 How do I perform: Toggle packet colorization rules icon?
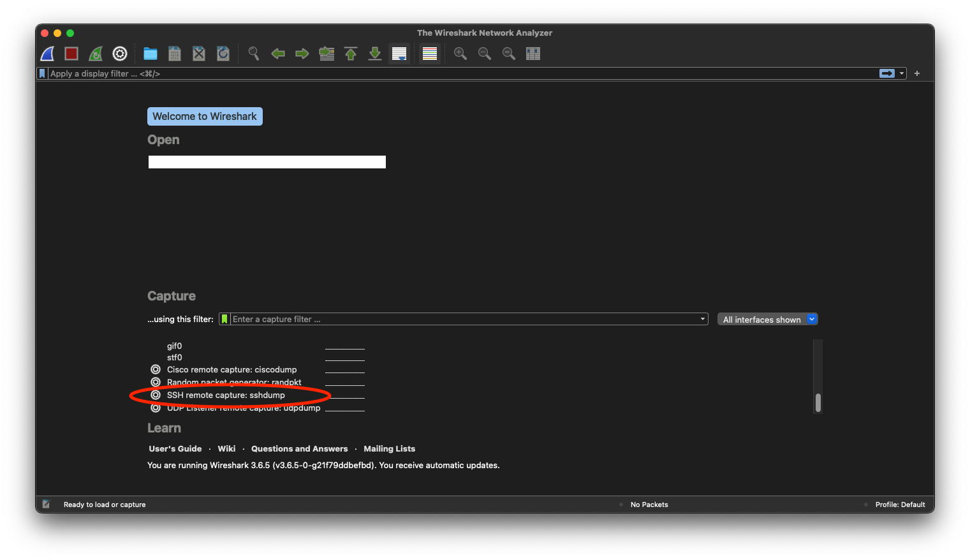click(x=430, y=54)
